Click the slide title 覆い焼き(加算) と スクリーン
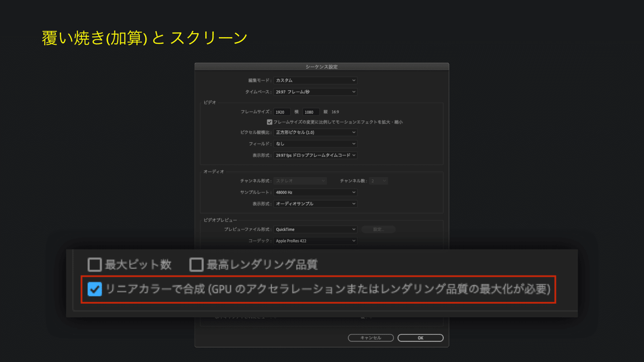The height and width of the screenshot is (362, 644). tap(144, 38)
